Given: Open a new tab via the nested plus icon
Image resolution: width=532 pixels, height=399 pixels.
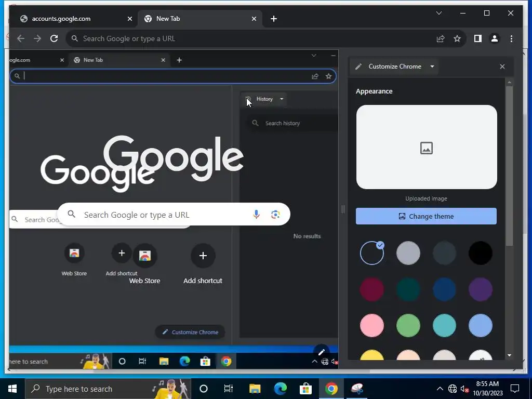Looking at the screenshot, I should pyautogui.click(x=179, y=60).
